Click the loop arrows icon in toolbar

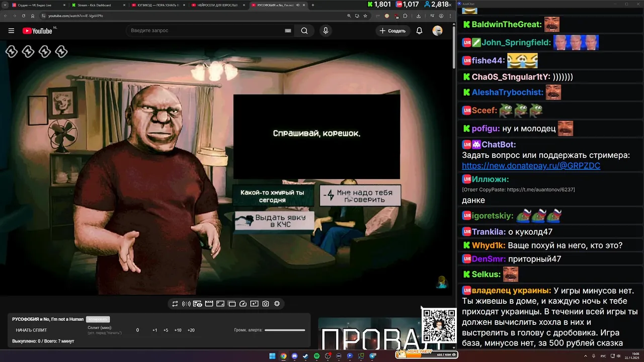[175, 304]
